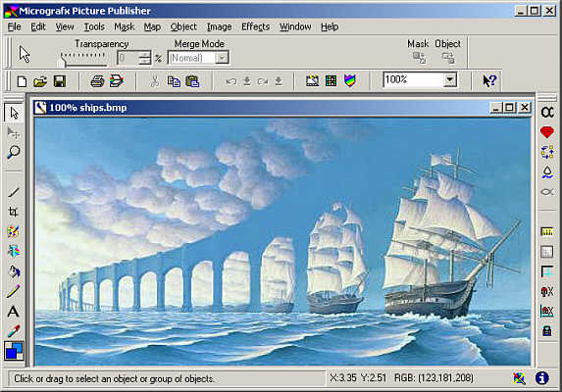Click the Copy icon
The height and width of the screenshot is (392, 562).
(174, 81)
